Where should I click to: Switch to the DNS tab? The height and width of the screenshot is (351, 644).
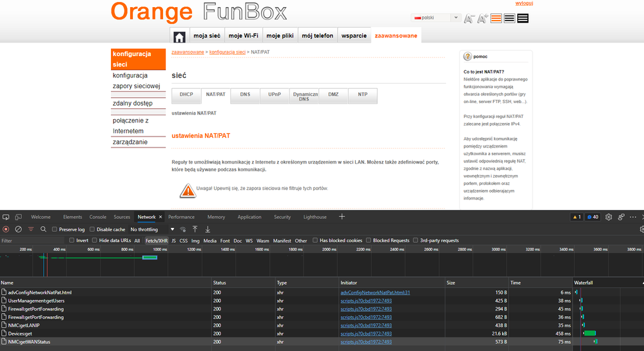pyautogui.click(x=245, y=95)
